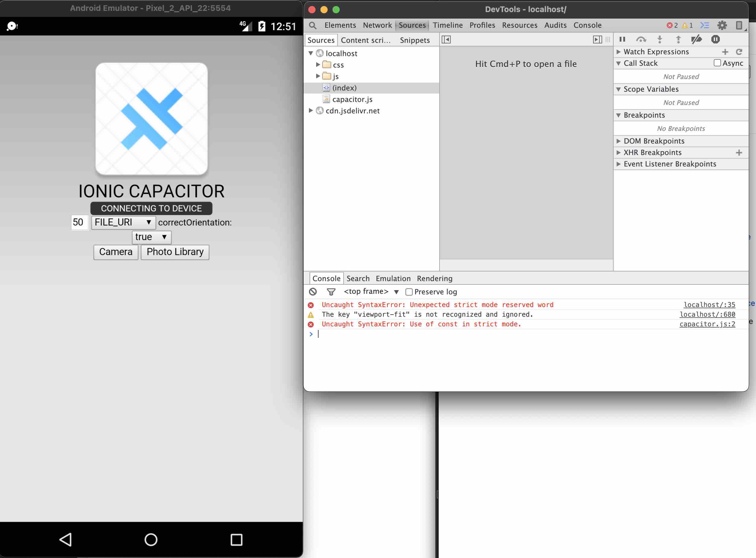
Task: Click the DevTools search magnifier icon
Action: [x=313, y=25]
